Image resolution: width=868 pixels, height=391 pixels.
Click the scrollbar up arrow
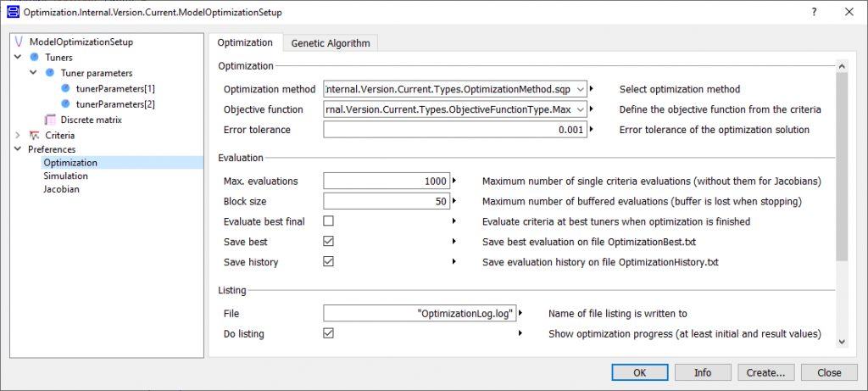coord(842,66)
